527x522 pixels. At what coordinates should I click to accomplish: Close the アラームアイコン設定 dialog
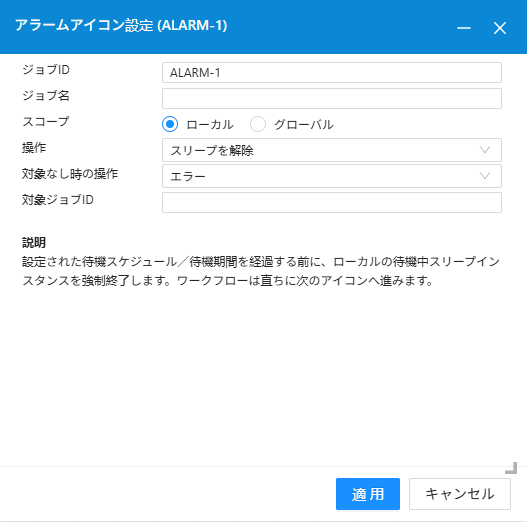[500, 28]
